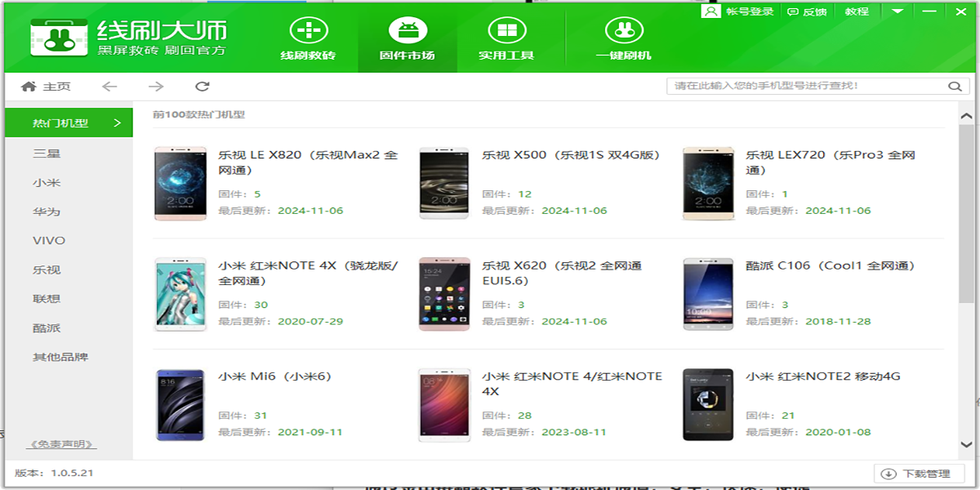Go to the 一键刷机 tab
The width and height of the screenshot is (980, 490).
pyautogui.click(x=624, y=38)
